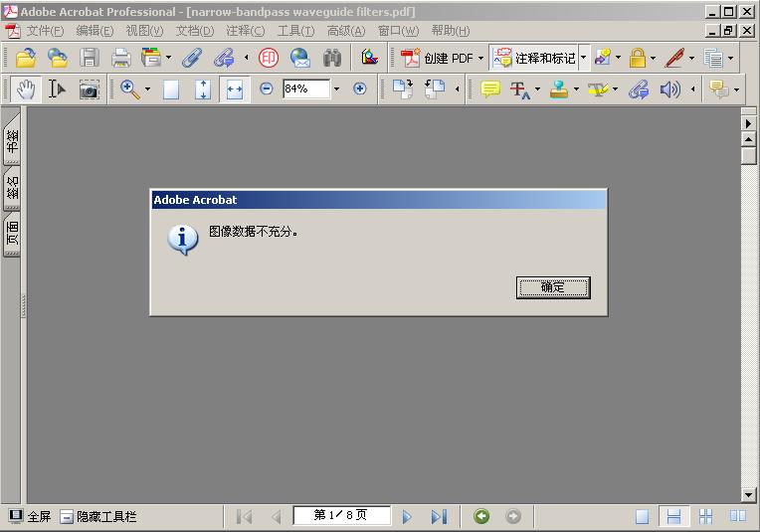Select the Hand tool
The width and height of the screenshot is (760, 532).
pyautogui.click(x=26, y=89)
